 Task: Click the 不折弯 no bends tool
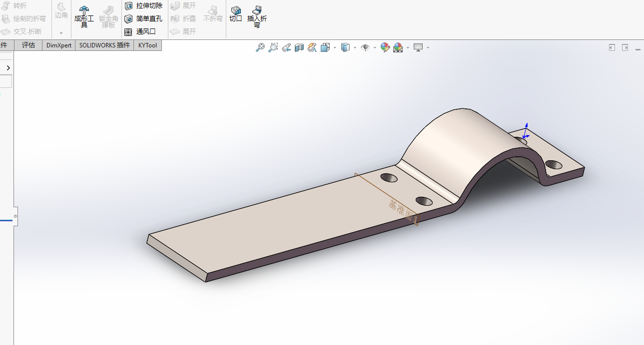213,14
